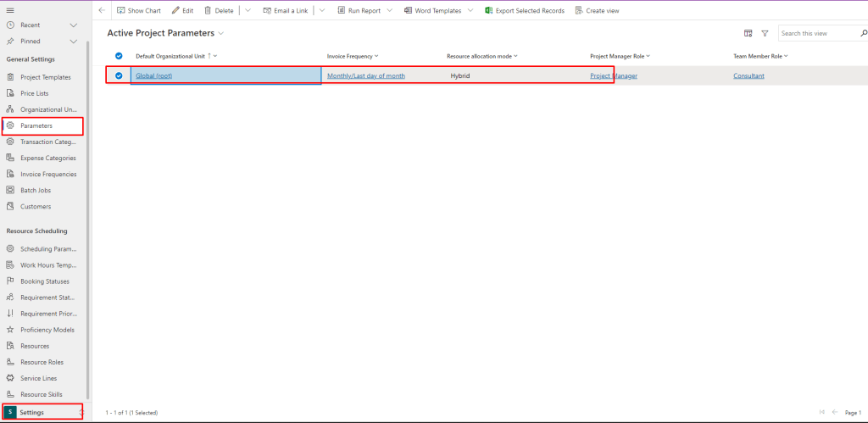Select Parameters in the left navigation
This screenshot has width=868, height=423.
(36, 125)
